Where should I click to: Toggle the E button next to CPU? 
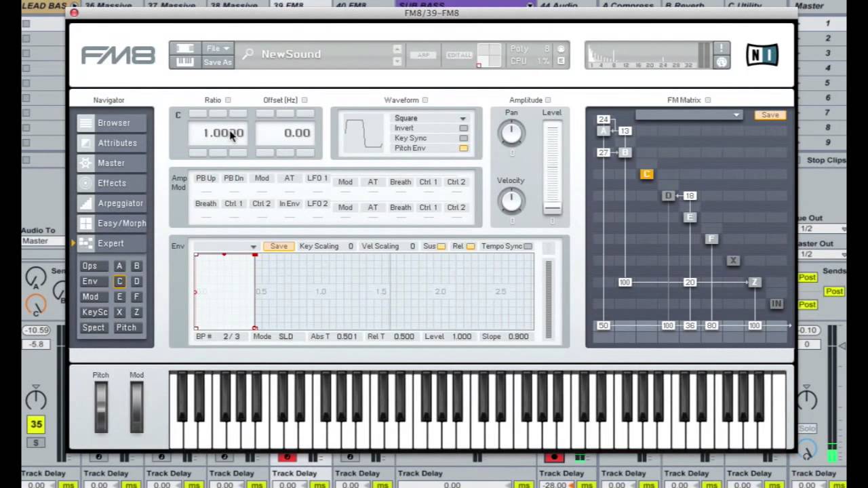click(561, 61)
